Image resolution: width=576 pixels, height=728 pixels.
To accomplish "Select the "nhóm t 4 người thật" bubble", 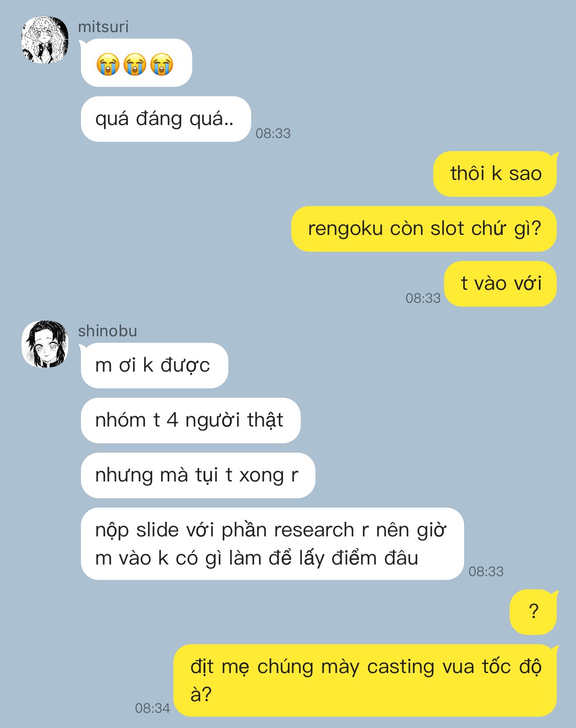I will [191, 420].
